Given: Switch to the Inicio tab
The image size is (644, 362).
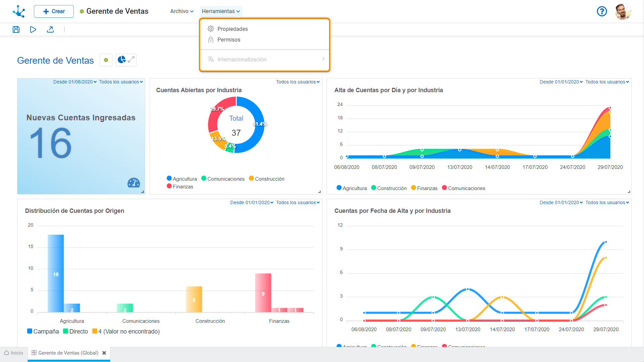Looking at the screenshot, I should tap(14, 353).
